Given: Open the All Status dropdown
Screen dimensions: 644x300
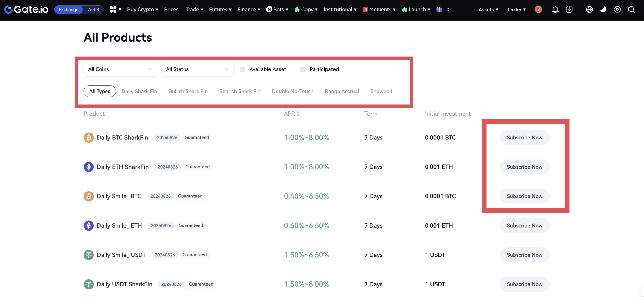Looking at the screenshot, I should tap(198, 69).
